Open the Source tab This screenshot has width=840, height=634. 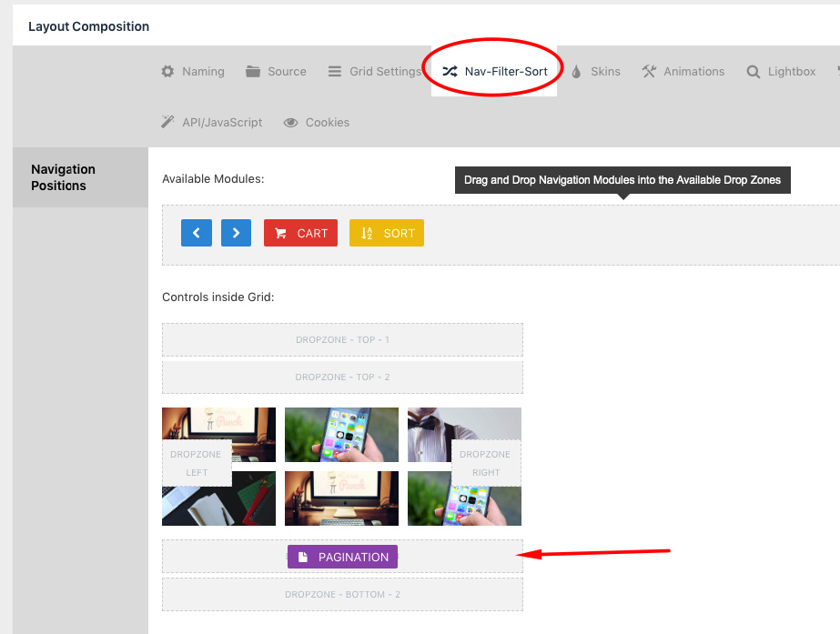[x=276, y=71]
